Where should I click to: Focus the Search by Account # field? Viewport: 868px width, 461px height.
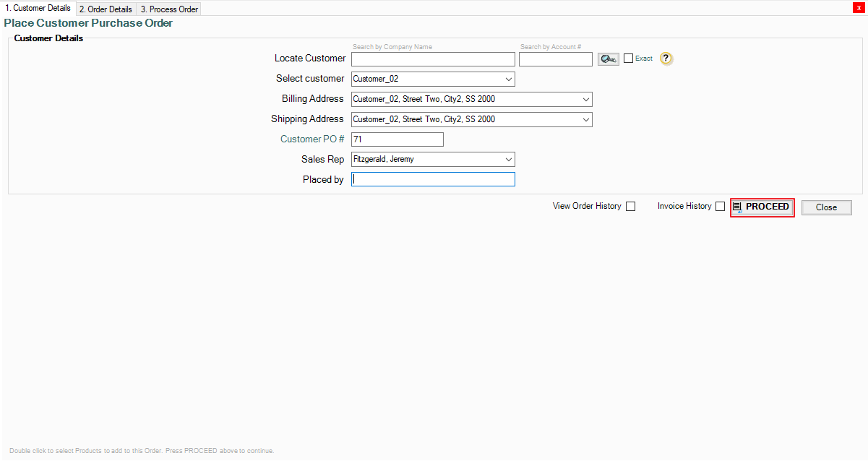555,59
